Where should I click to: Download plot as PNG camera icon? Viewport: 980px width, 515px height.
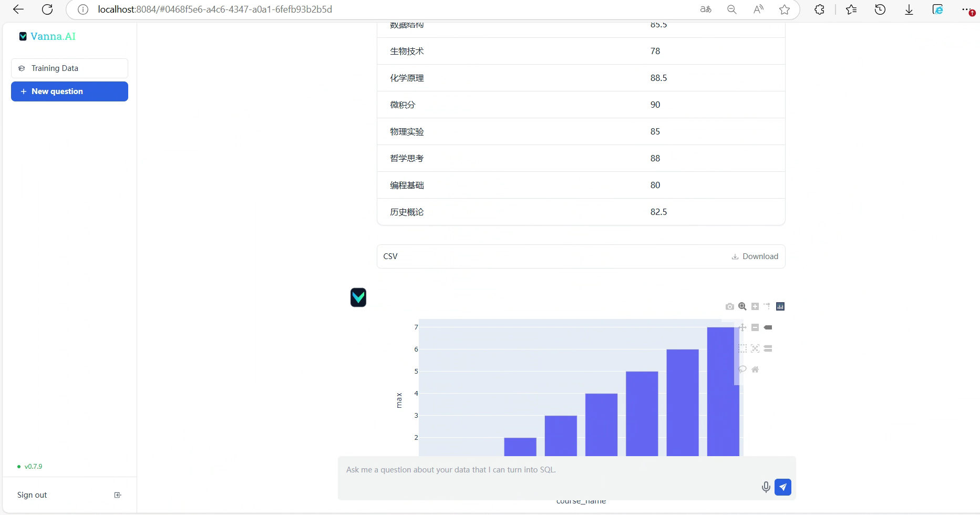tap(729, 306)
